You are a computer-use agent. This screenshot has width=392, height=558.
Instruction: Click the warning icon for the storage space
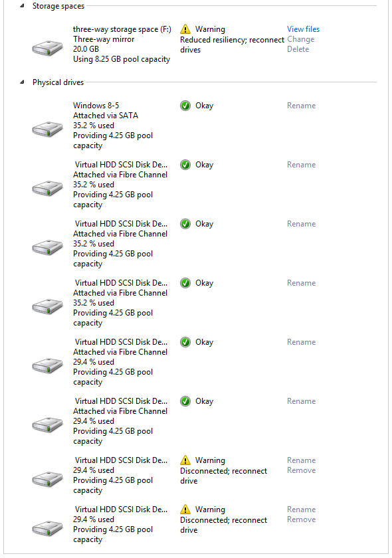tap(185, 29)
